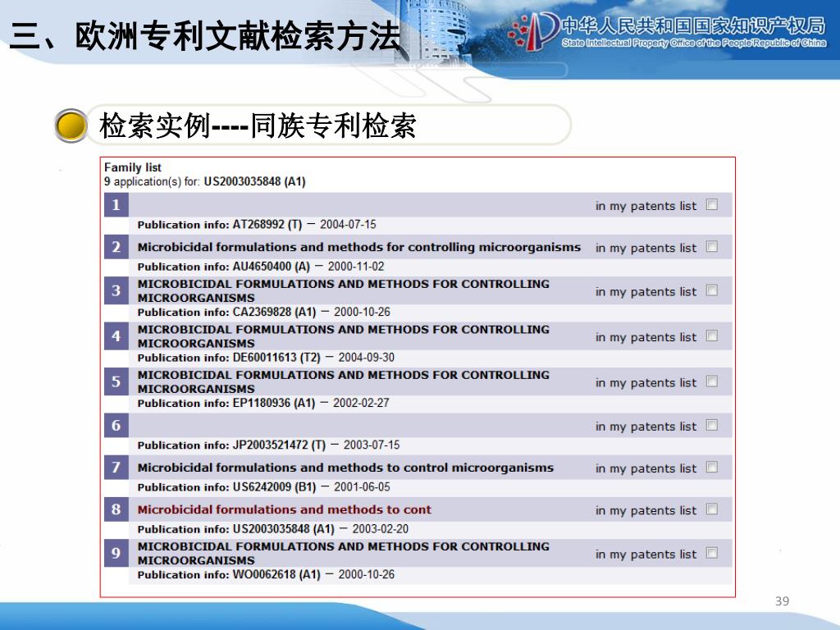Open 'Microbicidal formulations and methods to control microorganisms' title
This screenshot has width=840, height=630.
[x=345, y=468]
